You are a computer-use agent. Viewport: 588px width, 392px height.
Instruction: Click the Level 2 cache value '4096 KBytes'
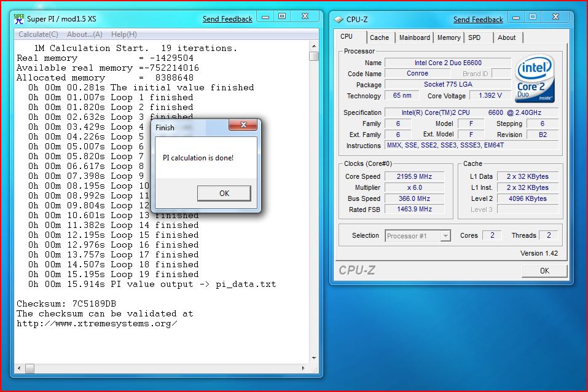pos(528,198)
